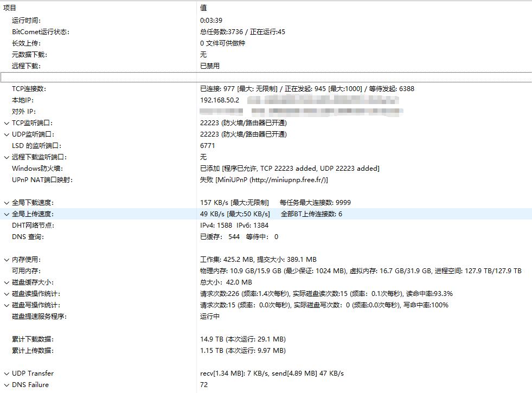Select the 磁盘写操作统计 label
The image size is (532, 393).
(x=36, y=305)
